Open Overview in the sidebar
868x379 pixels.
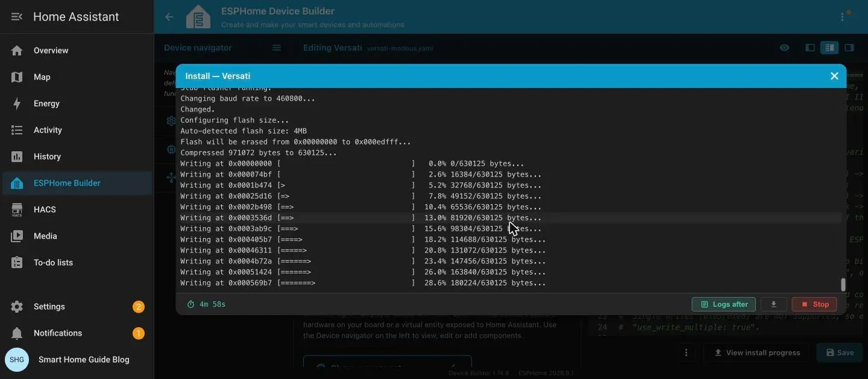point(77,51)
